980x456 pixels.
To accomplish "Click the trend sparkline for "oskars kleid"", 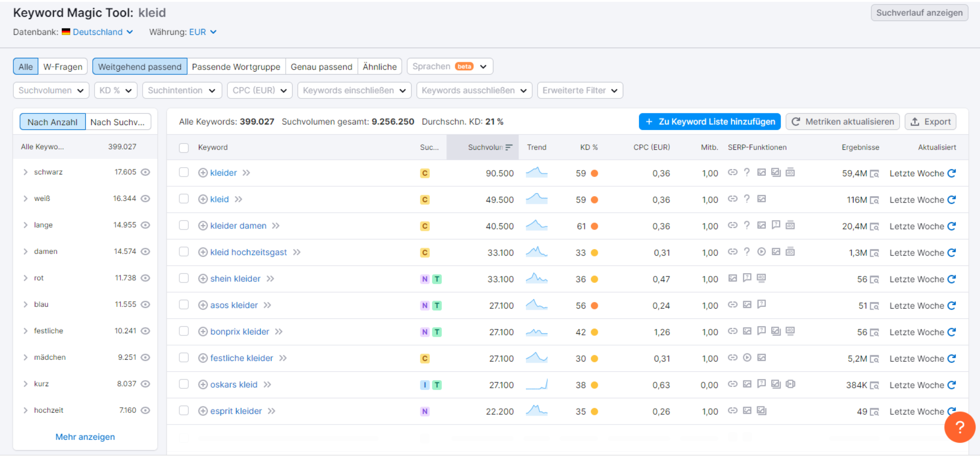I will 537,384.
